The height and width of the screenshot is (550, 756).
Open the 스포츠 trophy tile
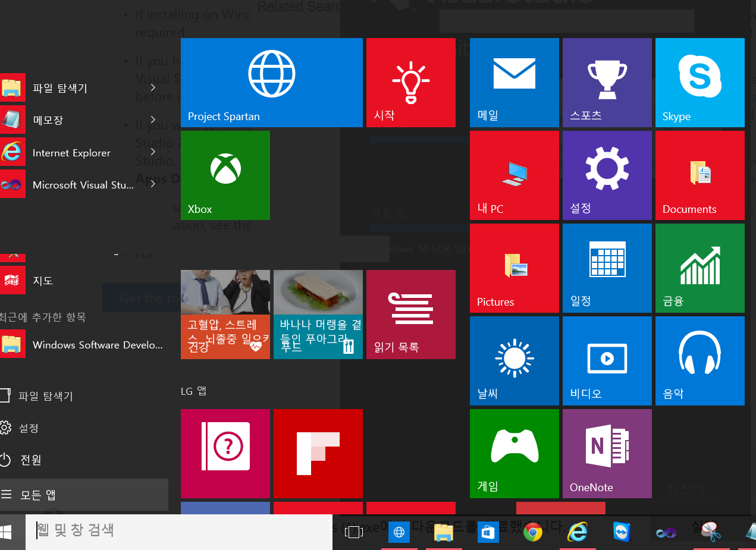607,83
